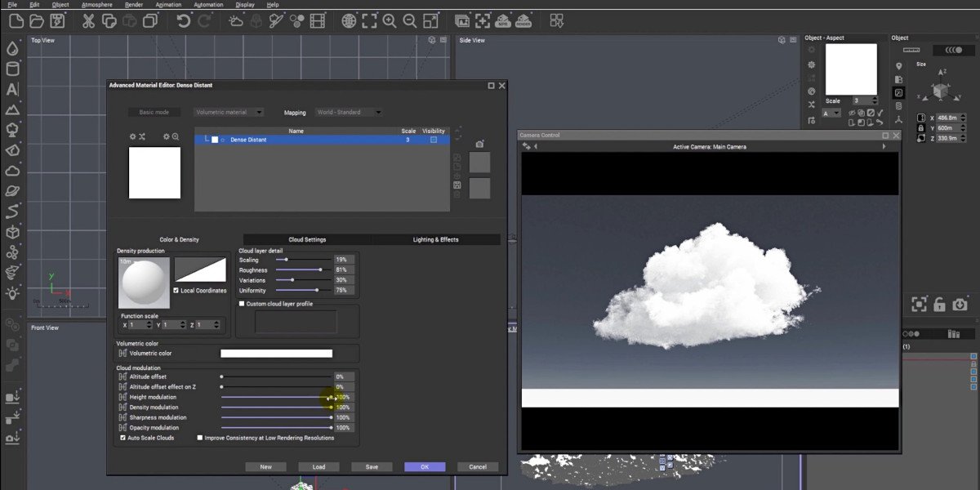Image resolution: width=980 pixels, height=490 pixels.
Task: Click the Undo arrow icon
Action: [x=183, y=20]
